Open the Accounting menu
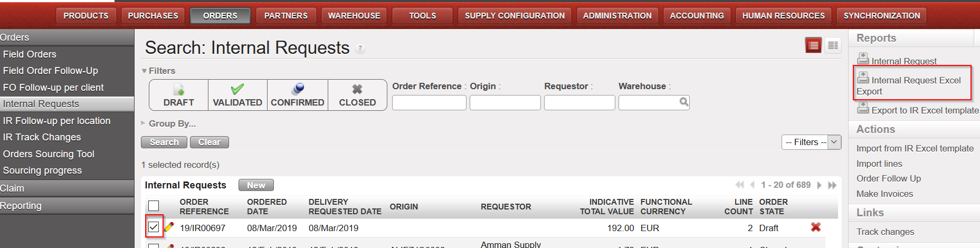This screenshot has height=248, width=980. 697,16
